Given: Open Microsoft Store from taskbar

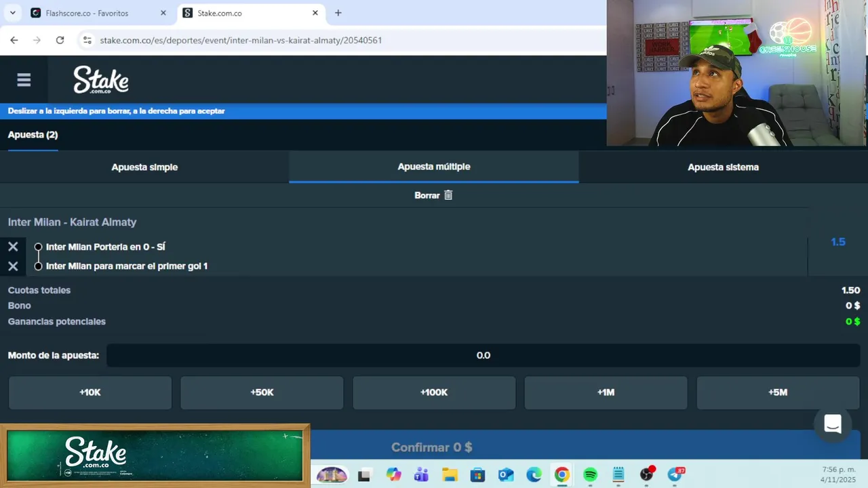Looking at the screenshot, I should 477,475.
